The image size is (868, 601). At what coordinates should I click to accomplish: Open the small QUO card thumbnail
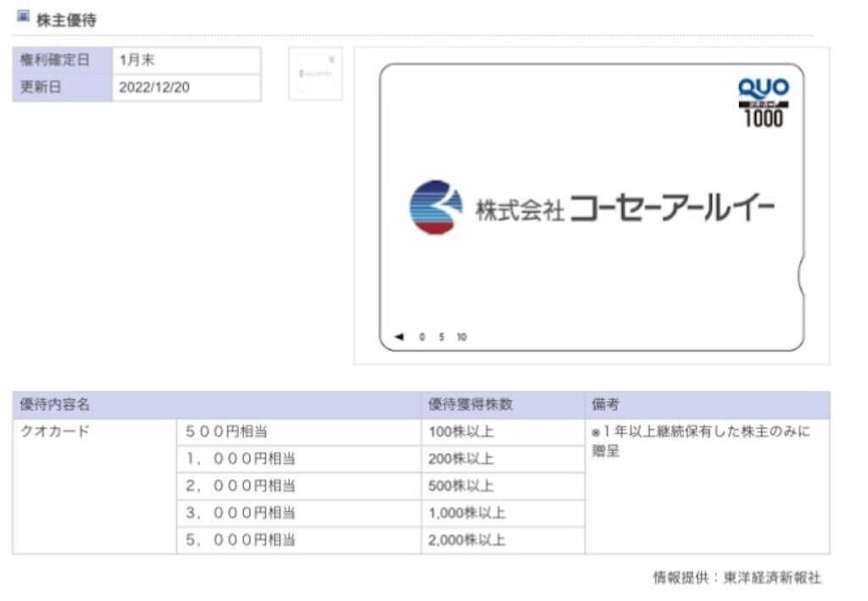click(x=315, y=74)
